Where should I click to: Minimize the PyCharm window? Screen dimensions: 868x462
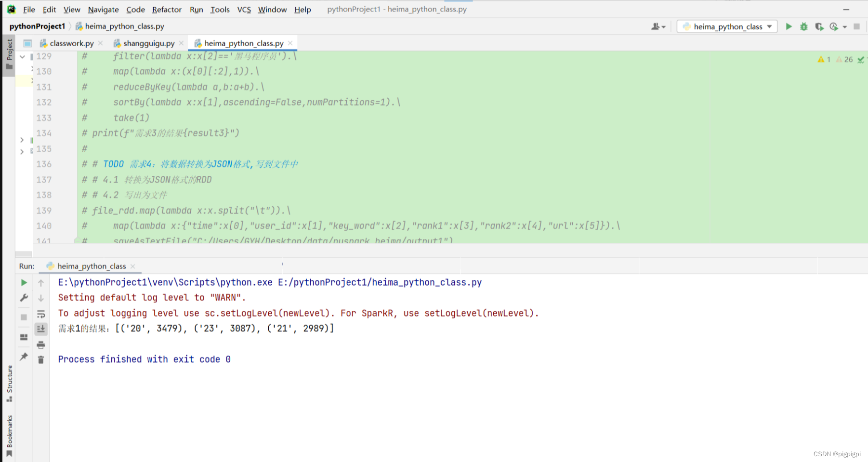click(x=846, y=9)
